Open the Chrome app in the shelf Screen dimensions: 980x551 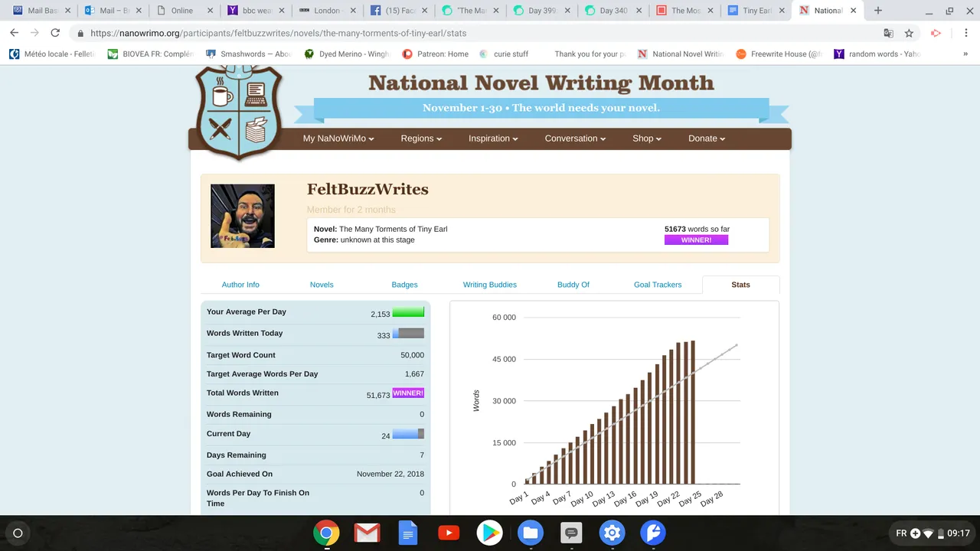(326, 533)
